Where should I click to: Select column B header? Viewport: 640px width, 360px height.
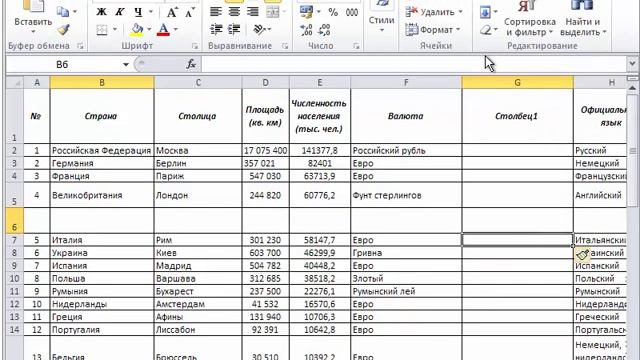pos(102,82)
